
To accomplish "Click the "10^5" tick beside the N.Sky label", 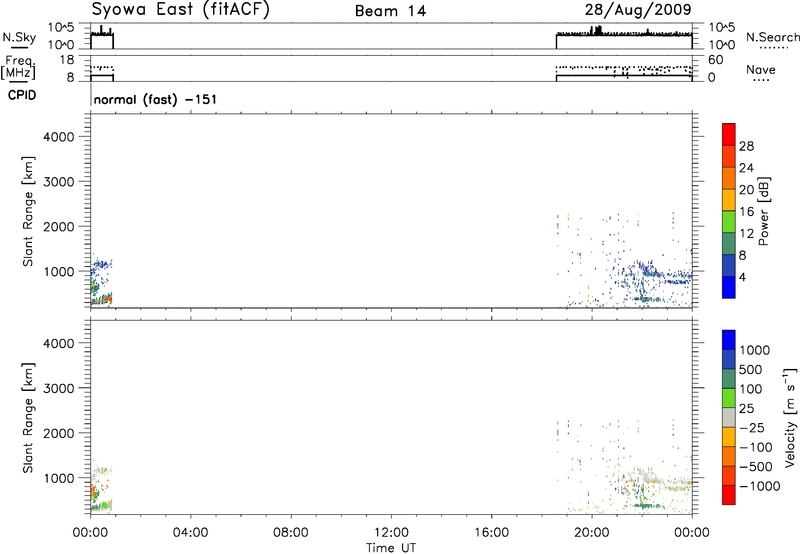I will 62,28.
